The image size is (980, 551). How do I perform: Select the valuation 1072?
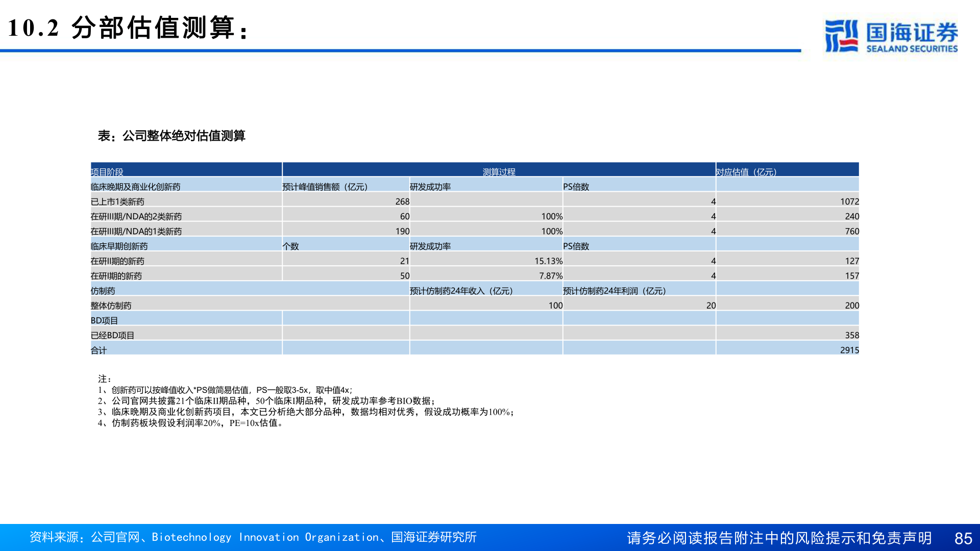pos(849,202)
